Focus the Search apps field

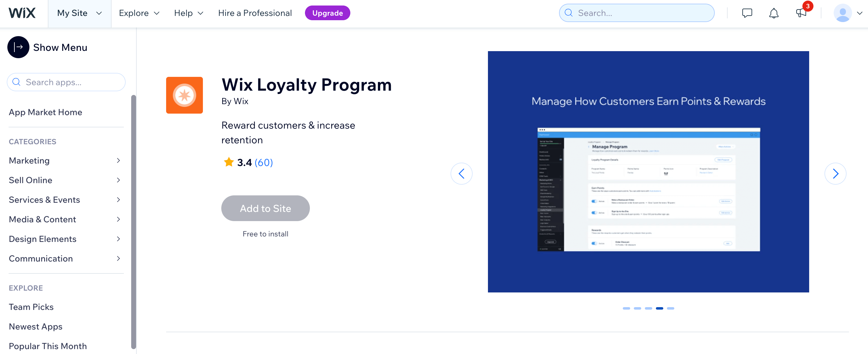click(66, 82)
